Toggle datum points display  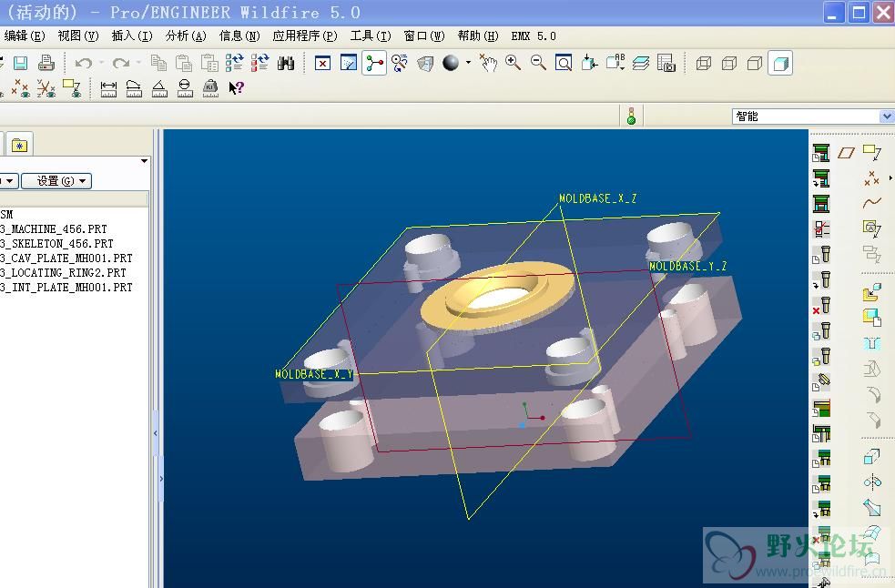[x=21, y=88]
